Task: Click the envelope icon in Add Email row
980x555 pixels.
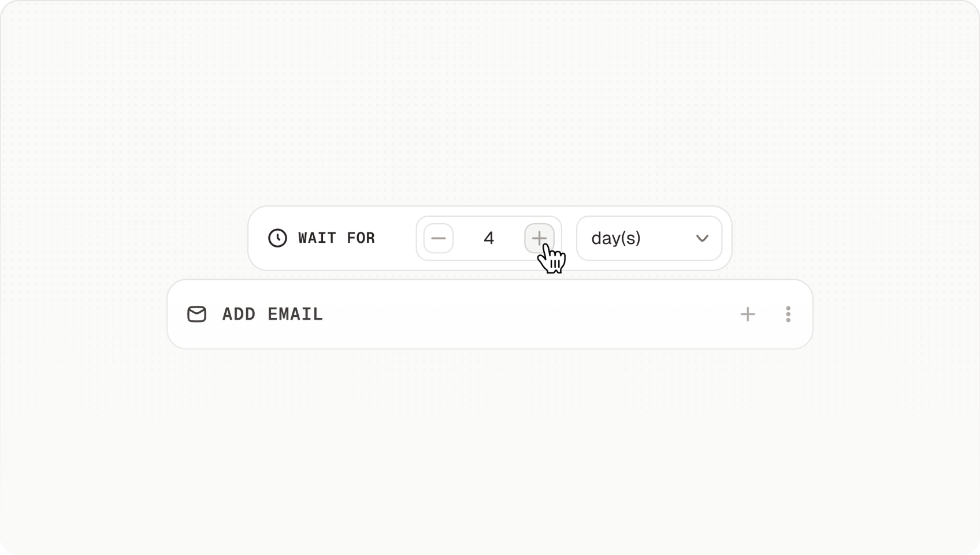Action: click(x=196, y=314)
